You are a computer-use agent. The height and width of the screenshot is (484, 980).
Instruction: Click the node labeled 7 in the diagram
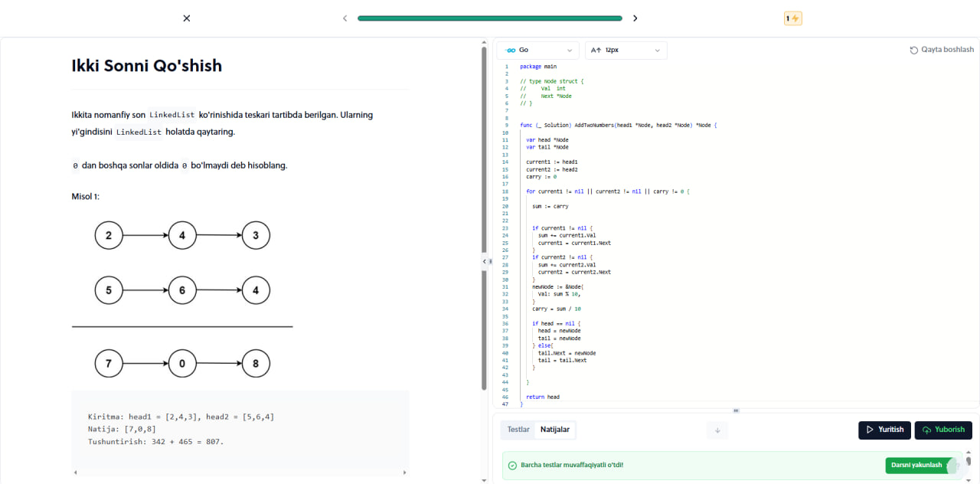109,364
